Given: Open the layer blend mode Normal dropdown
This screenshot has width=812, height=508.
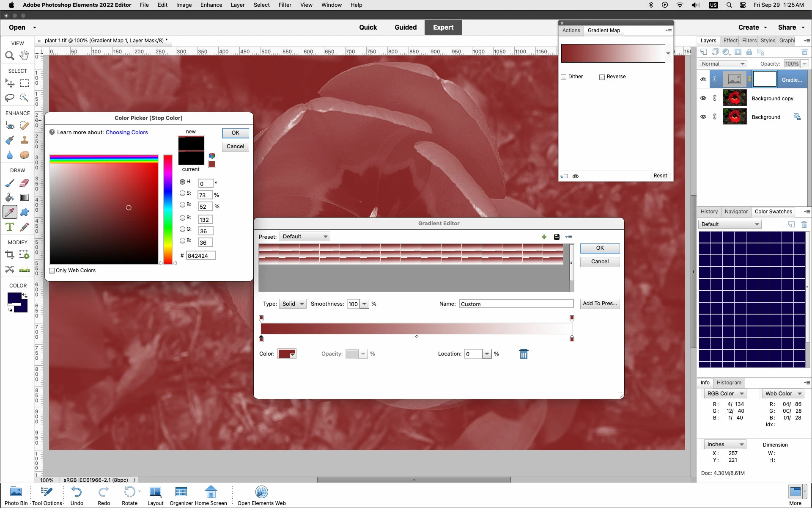Looking at the screenshot, I should pyautogui.click(x=722, y=64).
